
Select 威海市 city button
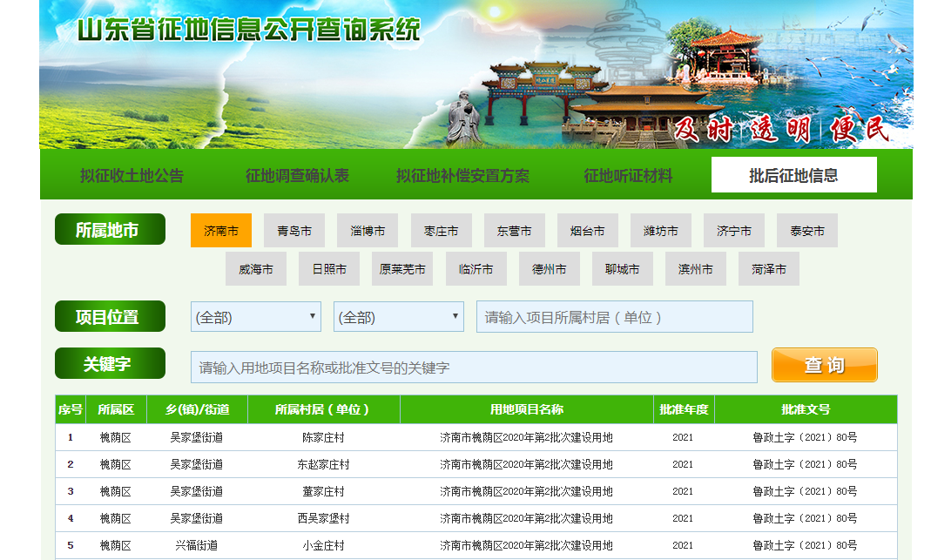256,269
